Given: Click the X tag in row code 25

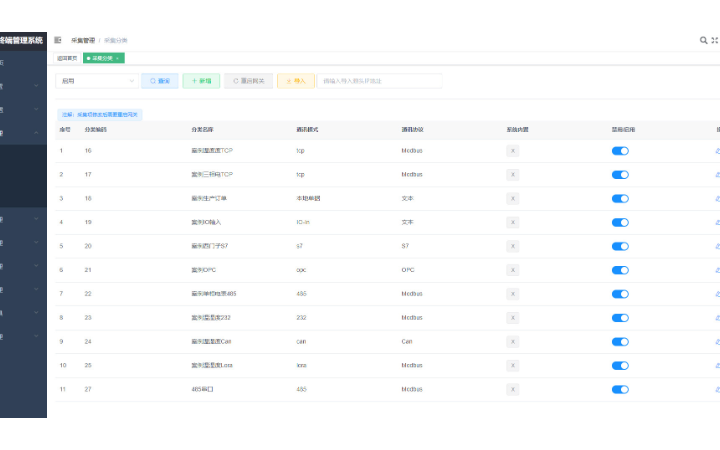Looking at the screenshot, I should (x=512, y=366).
